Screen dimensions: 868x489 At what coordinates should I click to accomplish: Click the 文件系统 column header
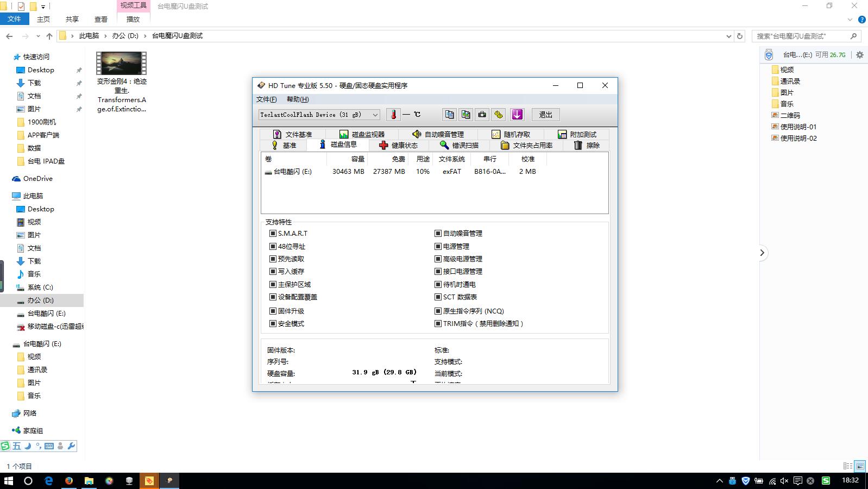(x=452, y=159)
